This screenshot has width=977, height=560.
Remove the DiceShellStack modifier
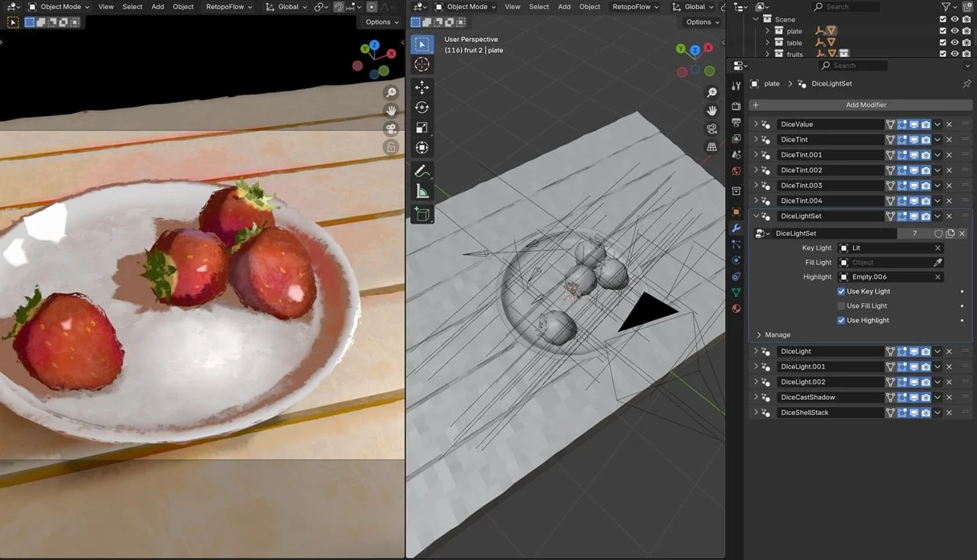coord(950,413)
